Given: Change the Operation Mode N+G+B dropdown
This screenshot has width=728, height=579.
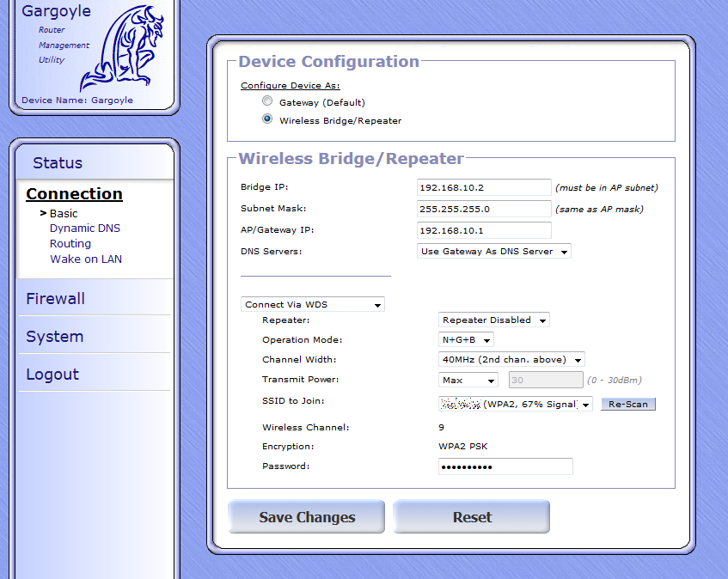Looking at the screenshot, I should click(466, 339).
